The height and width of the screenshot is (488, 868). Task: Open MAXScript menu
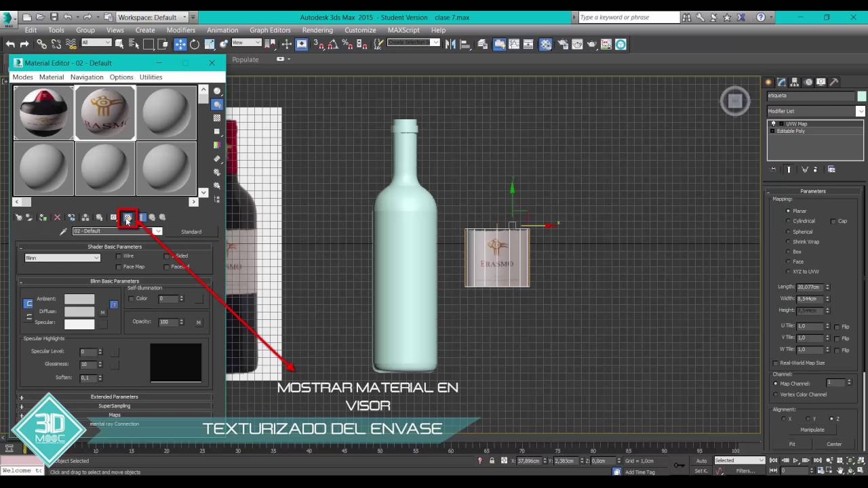pos(403,30)
